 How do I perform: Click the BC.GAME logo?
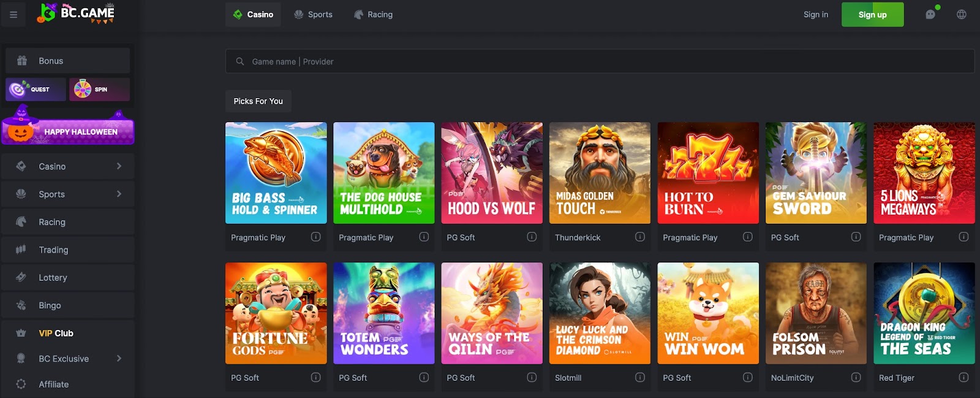[x=76, y=13]
